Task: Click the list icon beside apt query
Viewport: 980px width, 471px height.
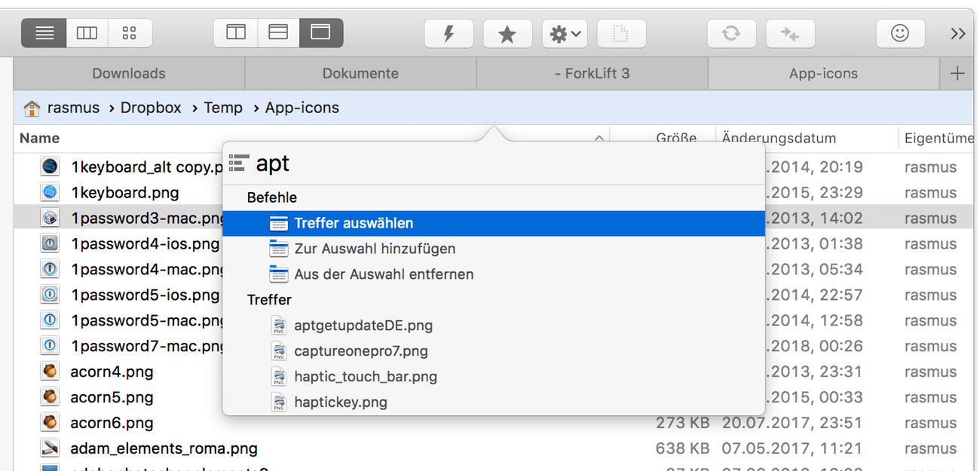Action: tap(239, 163)
